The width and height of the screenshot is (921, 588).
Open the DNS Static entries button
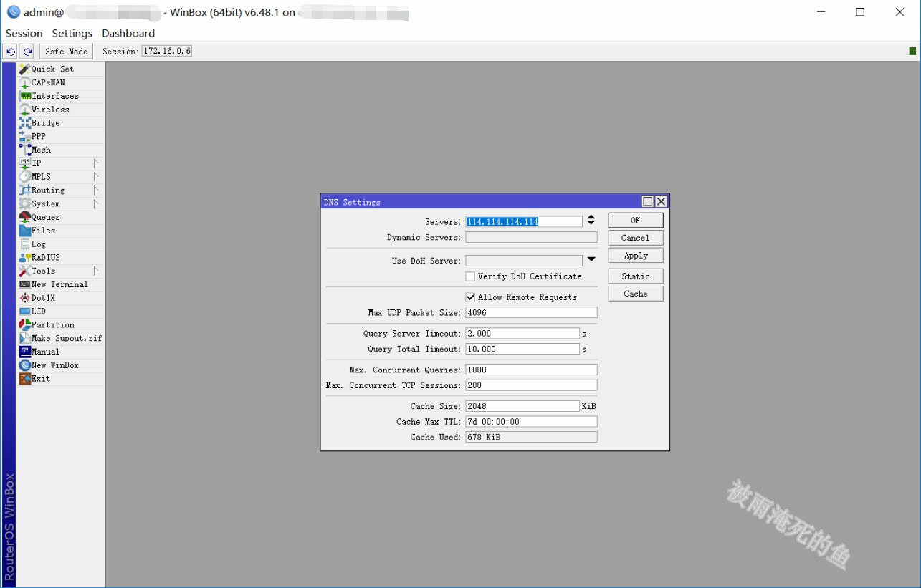click(x=636, y=276)
